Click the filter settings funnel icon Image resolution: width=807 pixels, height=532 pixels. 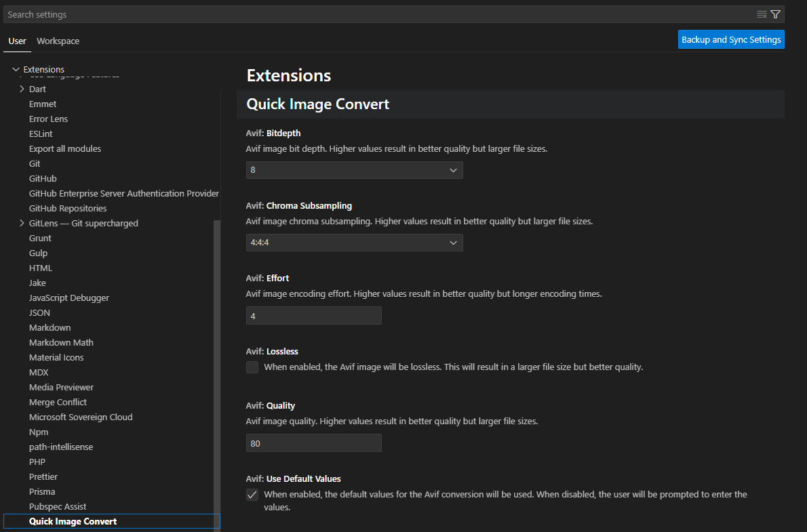click(x=776, y=14)
